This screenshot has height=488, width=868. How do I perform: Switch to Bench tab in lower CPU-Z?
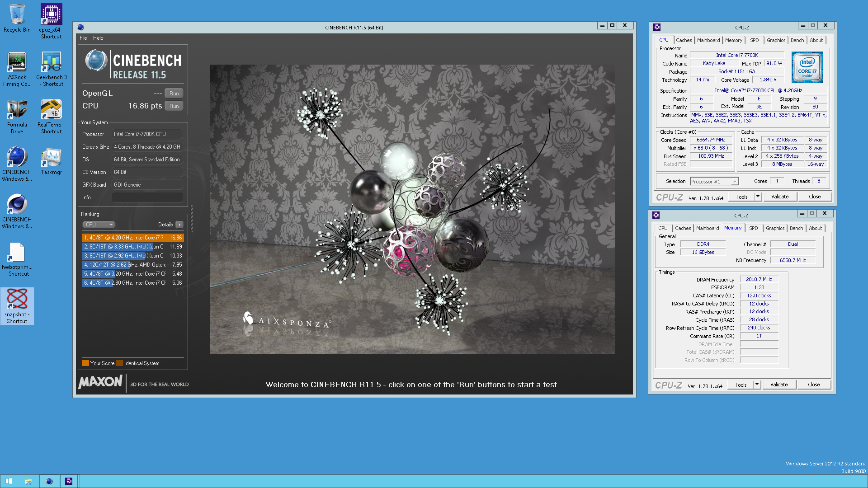pos(796,228)
